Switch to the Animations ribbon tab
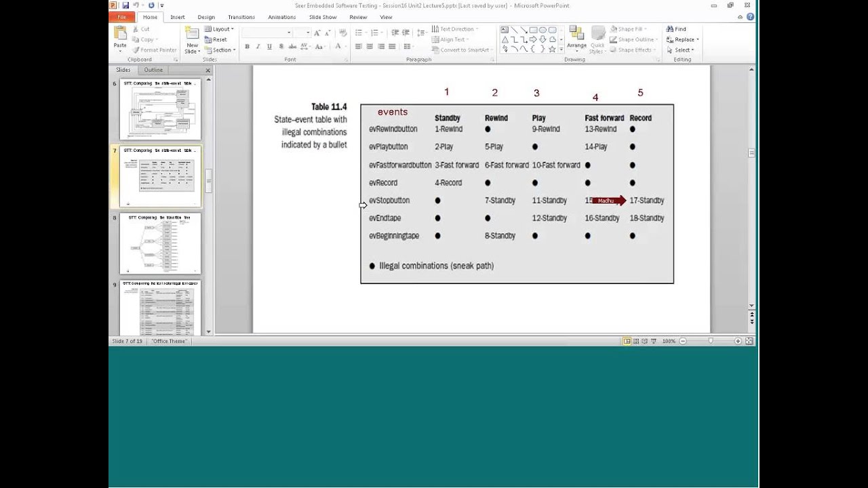This screenshot has width=868, height=488. pyautogui.click(x=282, y=17)
